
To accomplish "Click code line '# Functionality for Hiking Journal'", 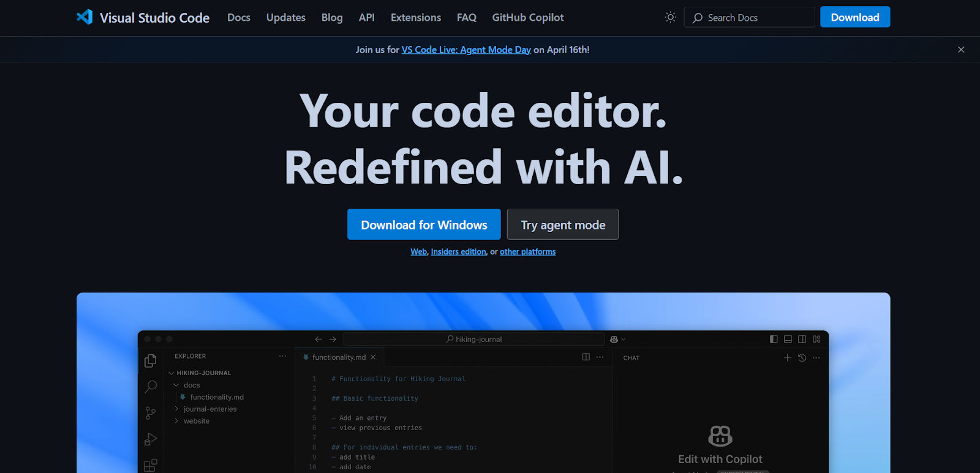I will [x=399, y=379].
